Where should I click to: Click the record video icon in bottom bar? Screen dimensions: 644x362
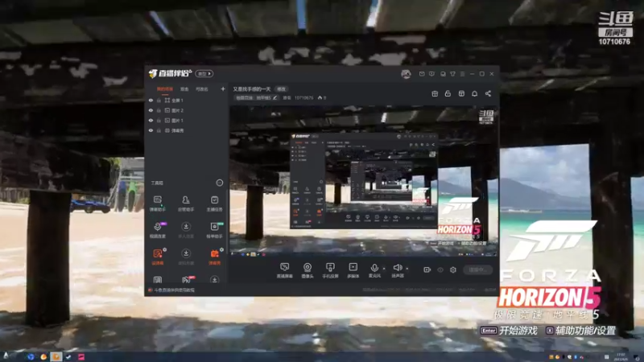coord(427,269)
